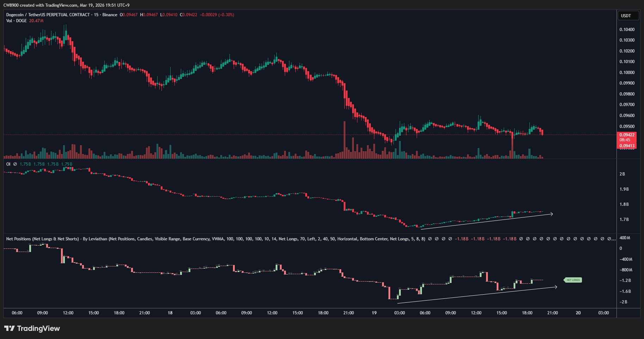Click the 0.09800 price axis label

pos(627,94)
